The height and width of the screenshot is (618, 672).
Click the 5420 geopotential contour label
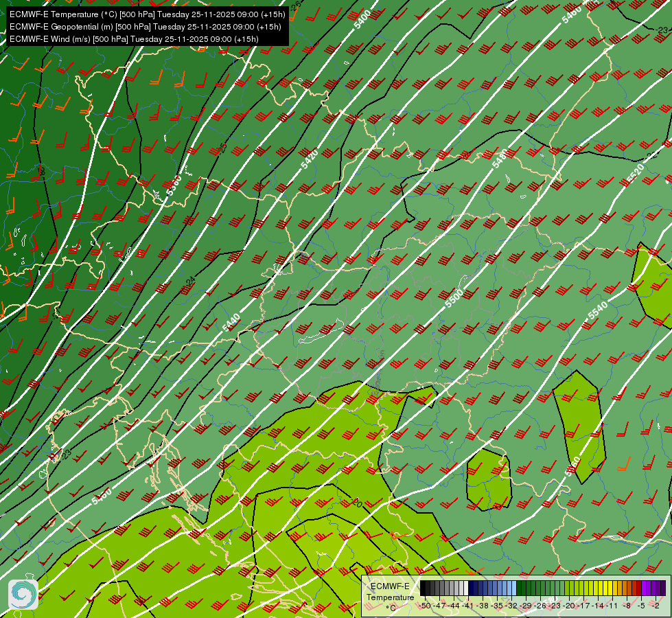point(310,159)
